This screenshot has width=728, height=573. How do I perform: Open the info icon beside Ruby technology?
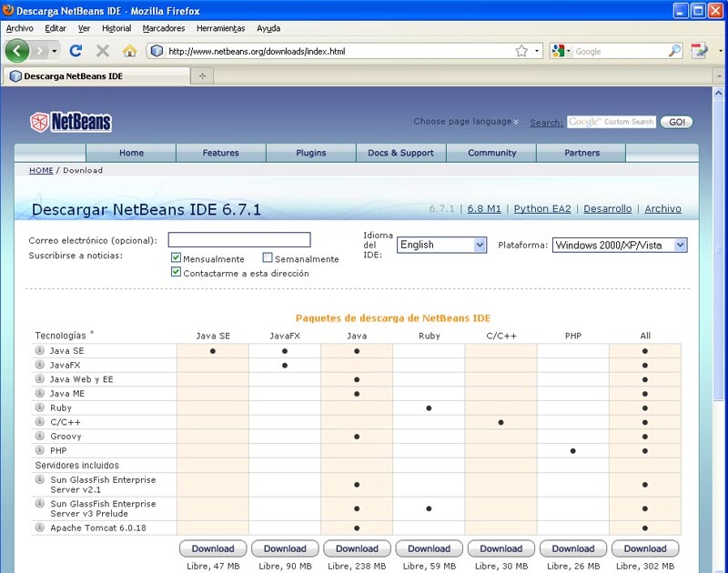click(x=40, y=407)
